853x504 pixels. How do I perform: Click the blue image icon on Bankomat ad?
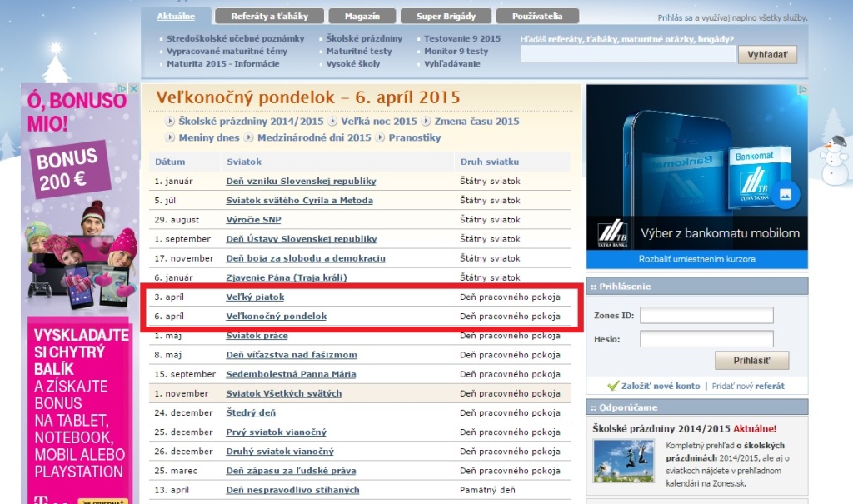785,195
